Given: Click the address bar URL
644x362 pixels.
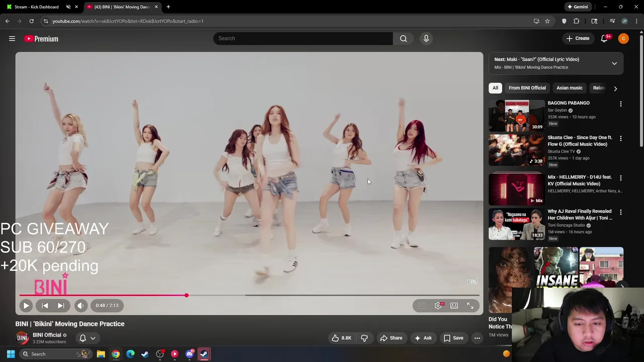Looking at the screenshot, I should pyautogui.click(x=128, y=21).
